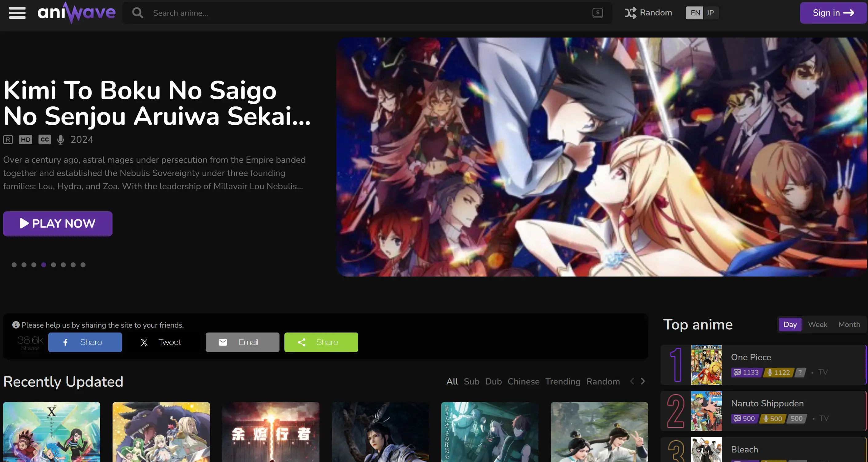This screenshot has width=868, height=462.
Task: Click the 38.6k Shares counter
Action: point(30,343)
